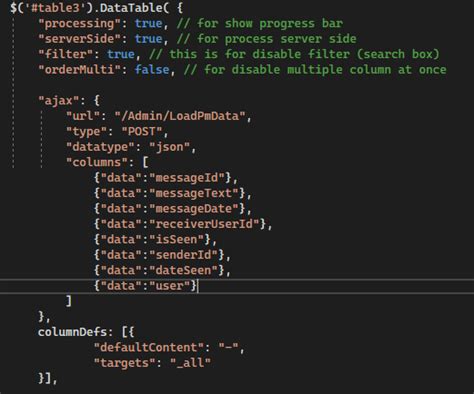The width and height of the screenshot is (474, 394).
Task: Click the true value after "serverSide"
Action: (148, 39)
